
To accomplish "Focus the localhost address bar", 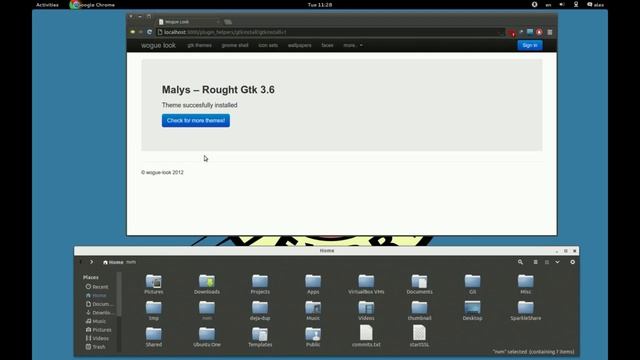I will point(331,32).
